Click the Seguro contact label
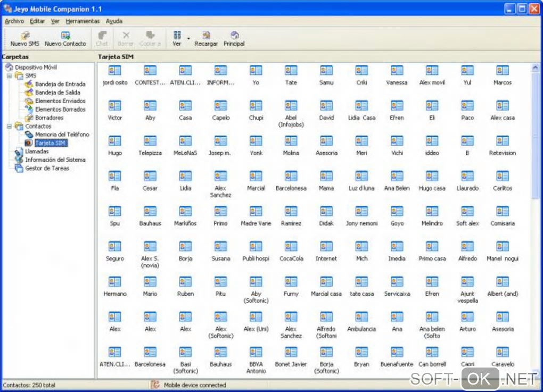543x392 pixels. [x=114, y=258]
